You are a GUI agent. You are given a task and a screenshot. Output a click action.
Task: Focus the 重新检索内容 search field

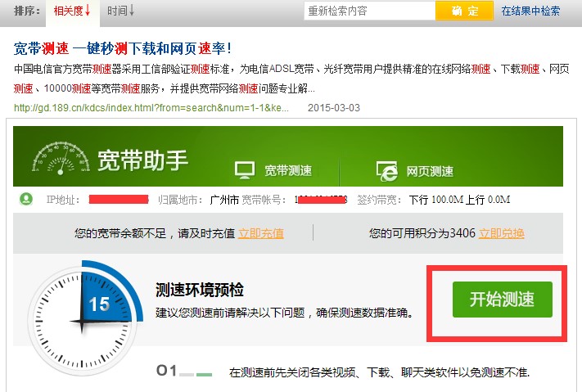tap(369, 11)
